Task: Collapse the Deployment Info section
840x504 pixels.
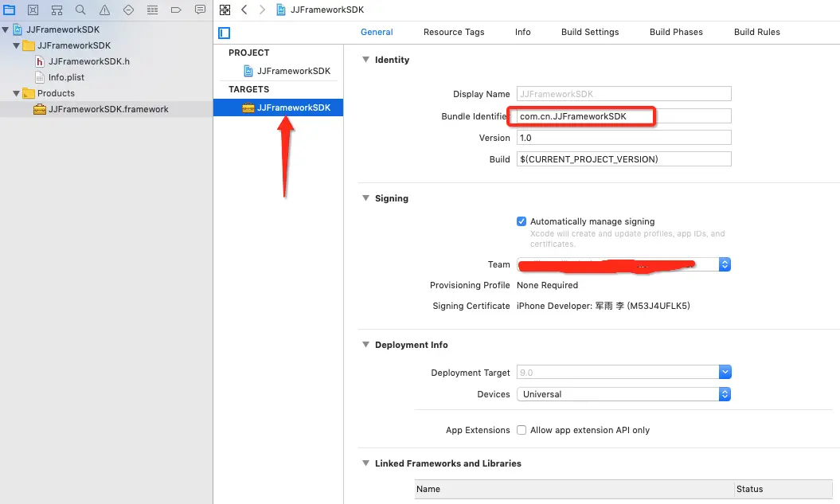Action: [366, 345]
